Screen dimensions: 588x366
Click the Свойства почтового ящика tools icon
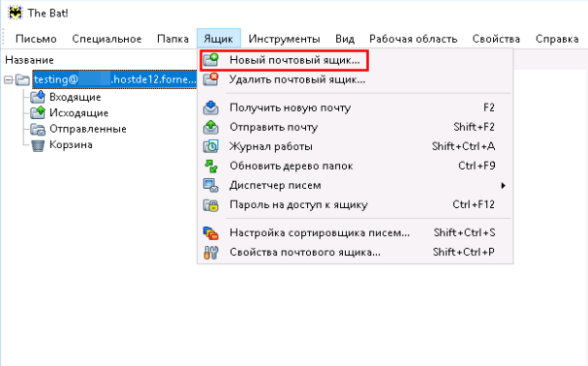click(211, 253)
